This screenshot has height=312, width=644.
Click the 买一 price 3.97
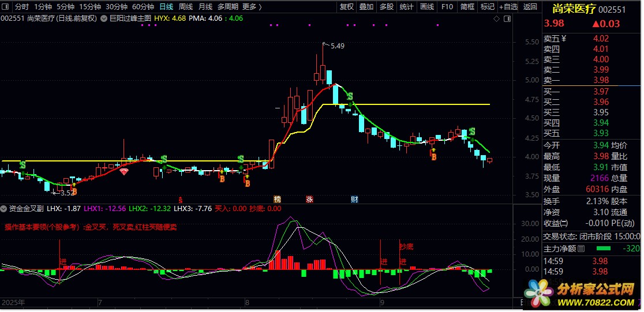pyautogui.click(x=600, y=91)
